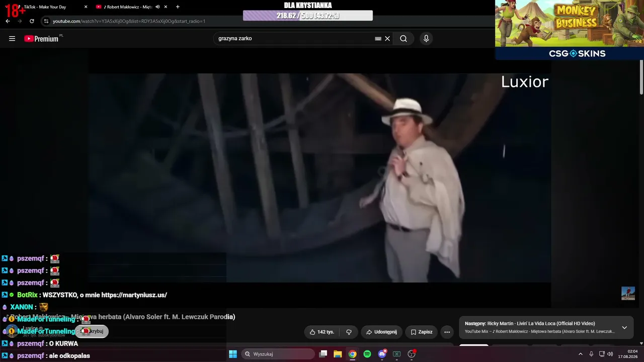The image size is (644, 362).
Task: Open a new browser tab
Action: click(x=178, y=7)
